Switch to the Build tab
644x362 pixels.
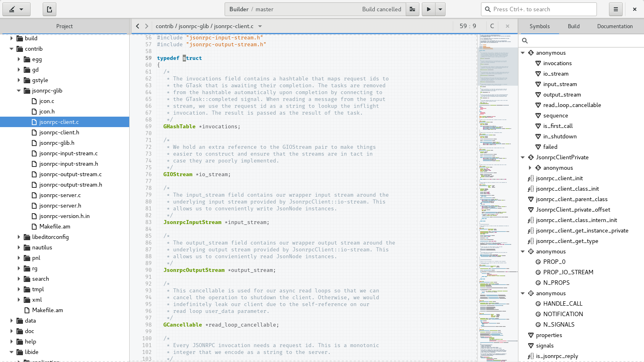point(574,26)
